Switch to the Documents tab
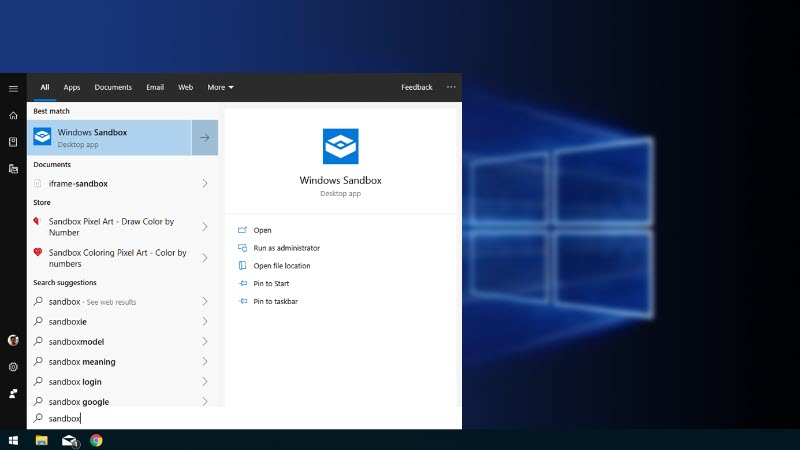The image size is (800, 450). pos(113,87)
